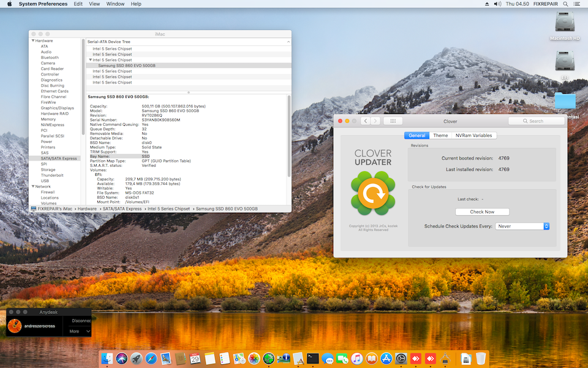Screen dimensions: 588x368
Task: Open Launchpad rocket icon in dock
Action: (137, 358)
